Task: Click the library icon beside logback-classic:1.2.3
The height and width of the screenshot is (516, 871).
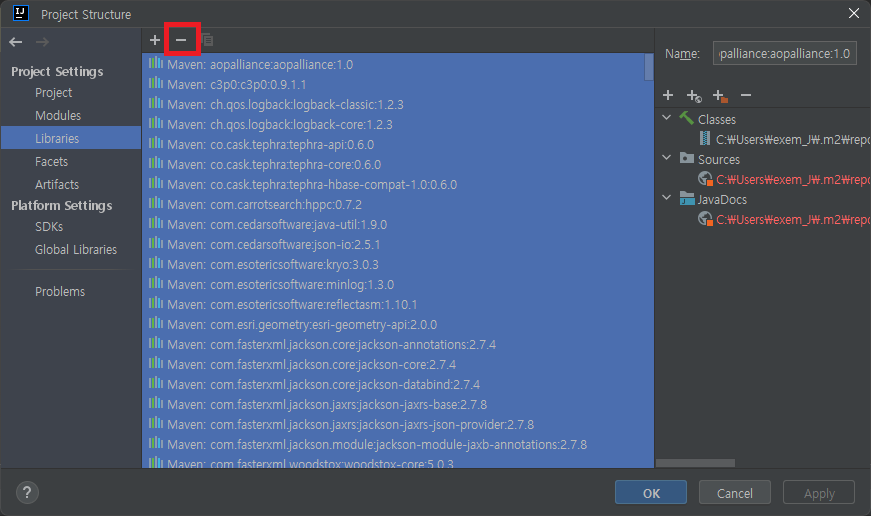Action: 156,103
